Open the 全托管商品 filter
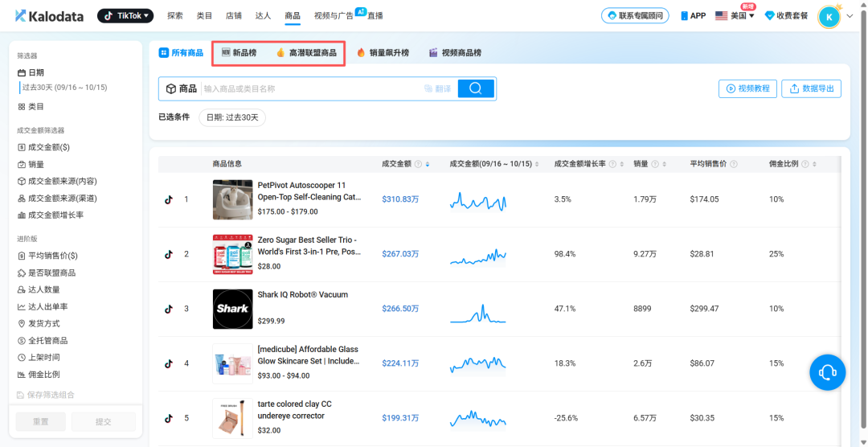The width and height of the screenshot is (868, 447). coord(43,341)
